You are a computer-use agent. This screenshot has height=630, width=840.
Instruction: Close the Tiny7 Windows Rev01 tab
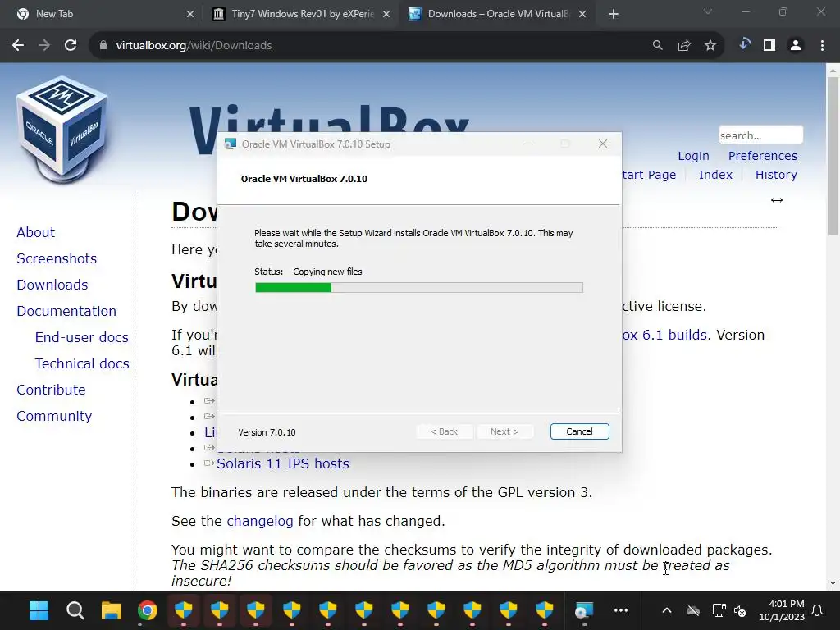click(386, 14)
